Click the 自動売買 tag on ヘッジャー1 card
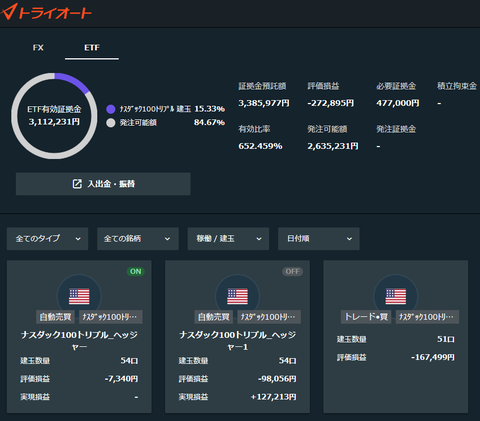This screenshot has height=421, width=480. point(214,317)
